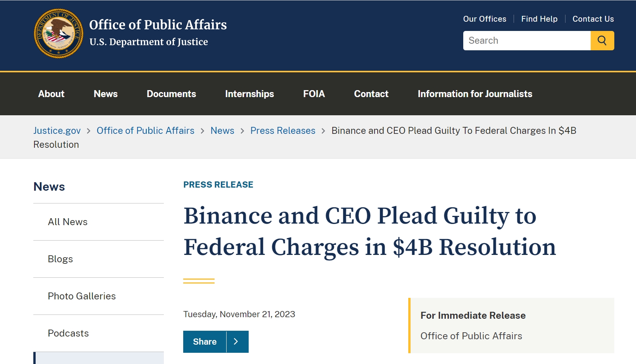Focus the Search input field
This screenshot has width=636, height=364.
[527, 41]
